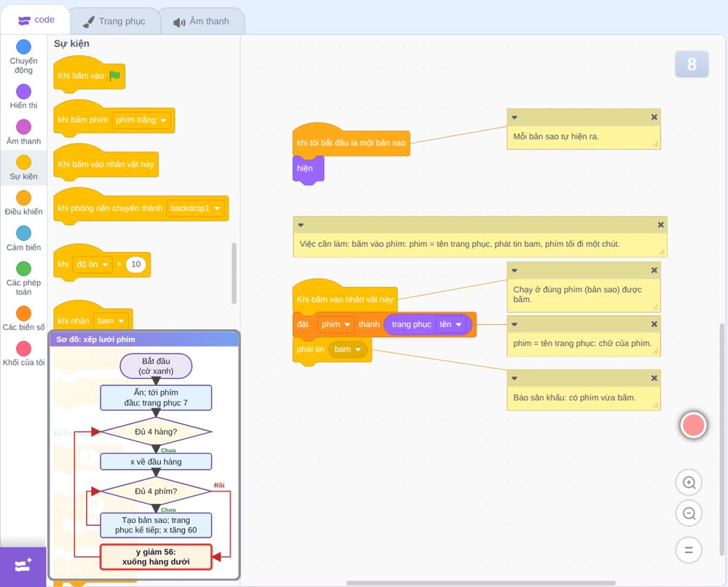Open the 'phím' variable dropdown in workspace
This screenshot has width=728, height=587.
click(x=336, y=324)
